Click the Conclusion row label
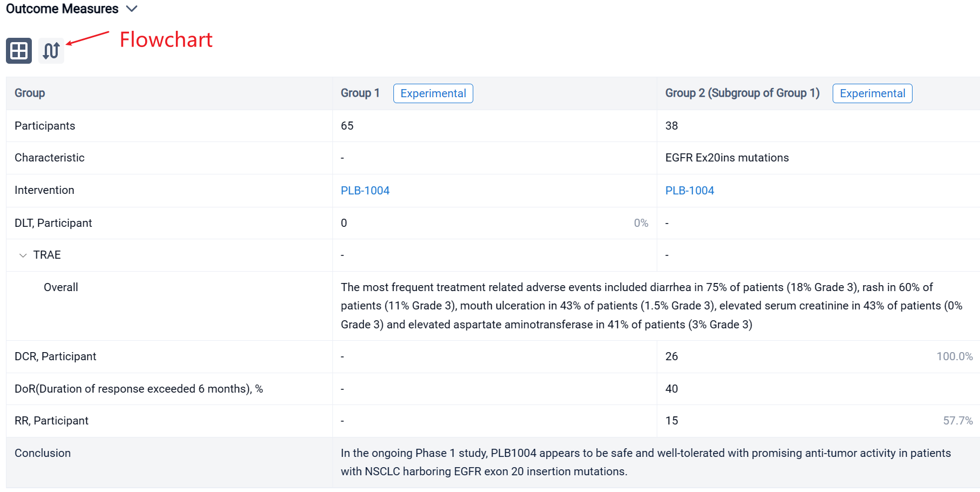Viewport: 980px width, 492px height. 43,453
